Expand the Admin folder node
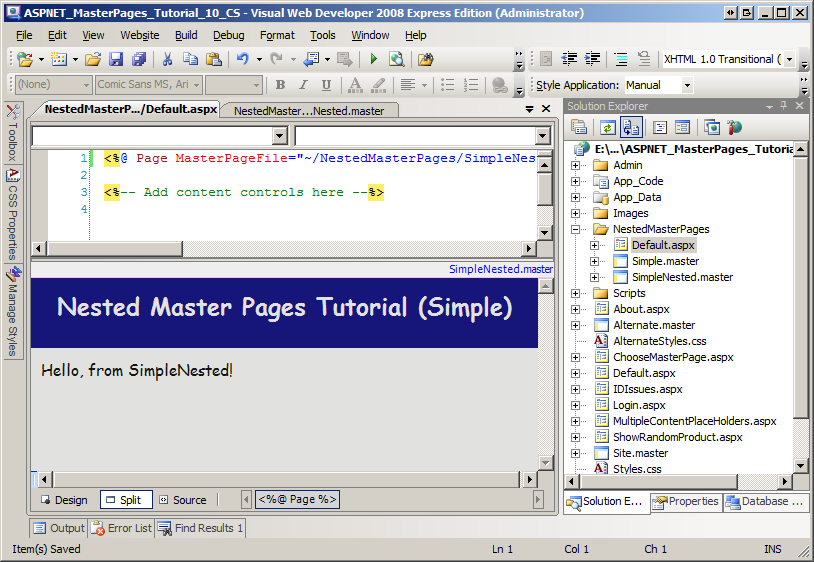 (576, 165)
